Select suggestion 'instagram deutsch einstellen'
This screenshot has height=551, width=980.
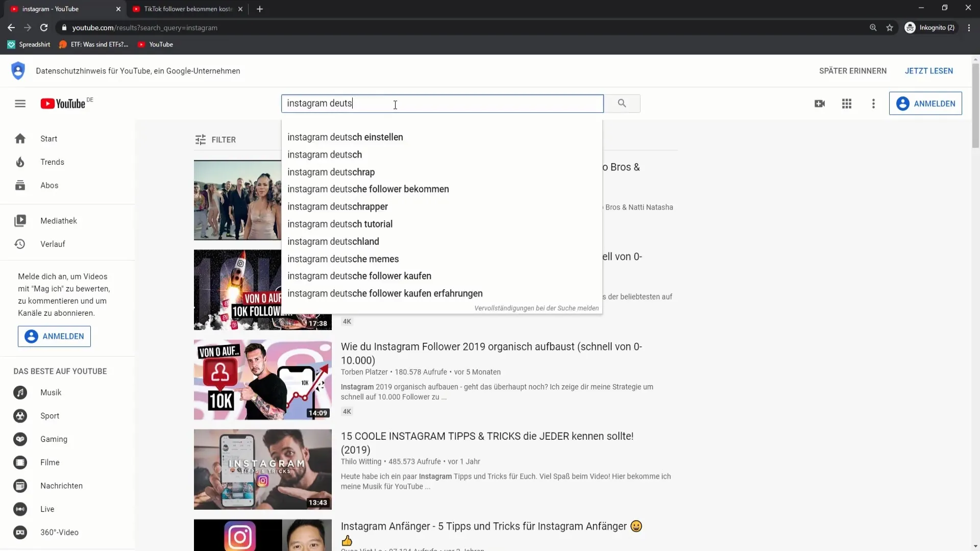(442, 137)
